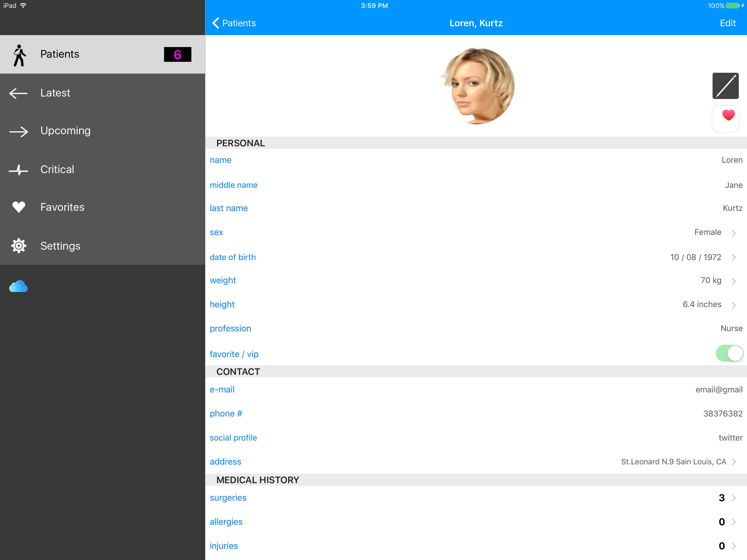Select Settings in the sidebar menu
The width and height of the screenshot is (747, 560).
(x=102, y=246)
